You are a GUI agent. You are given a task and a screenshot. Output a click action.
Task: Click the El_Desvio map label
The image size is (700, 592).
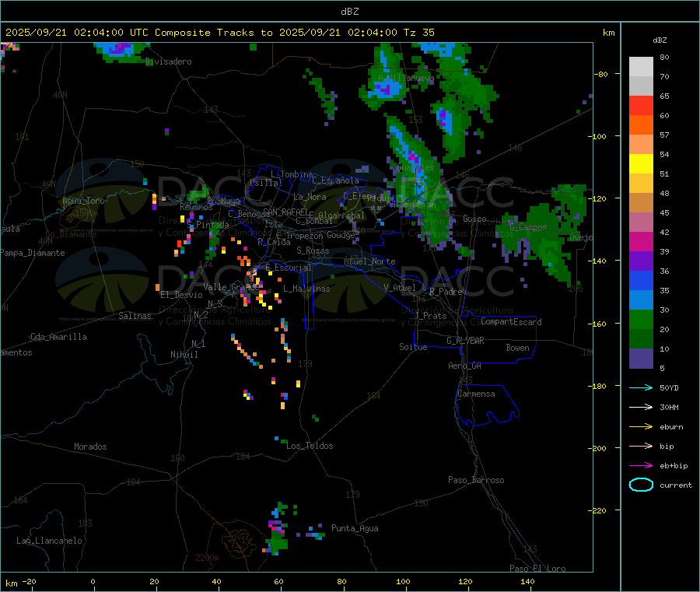(181, 295)
